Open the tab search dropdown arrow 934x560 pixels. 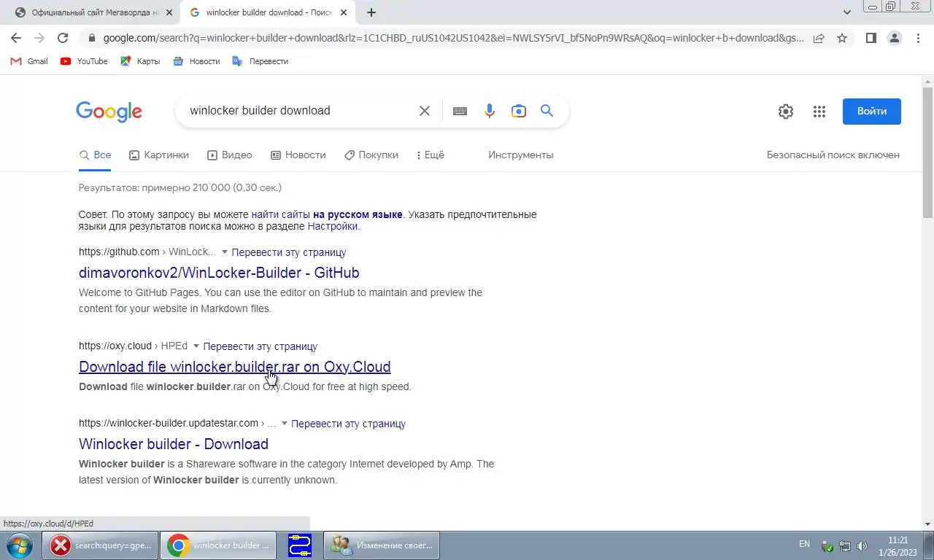846,12
